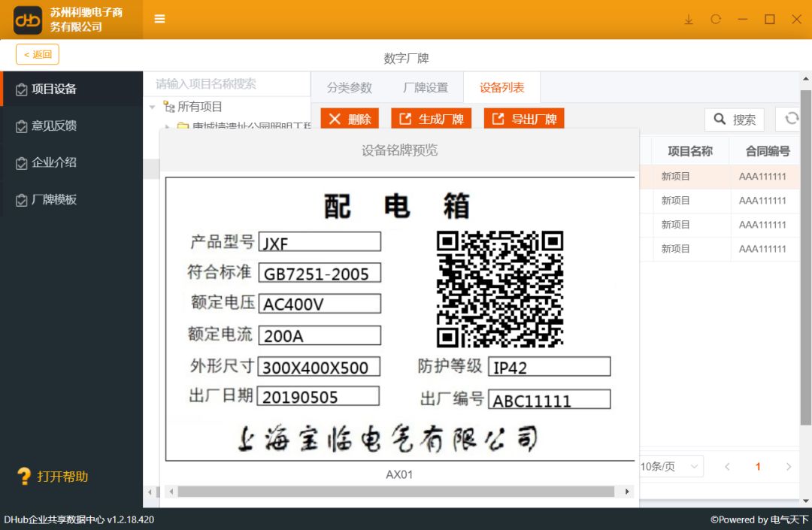Click the download arrow icon in title bar
Viewport: 812px width, 530px height.
(x=689, y=20)
